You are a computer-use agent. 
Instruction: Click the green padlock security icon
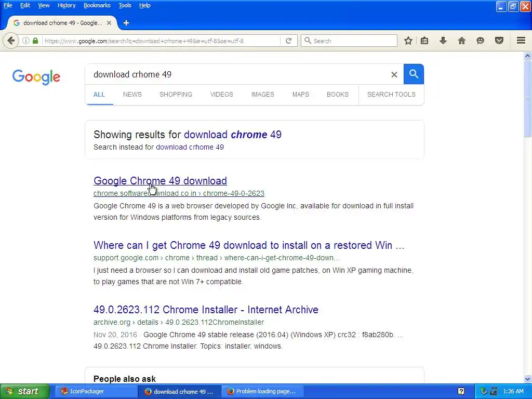[x=35, y=41]
